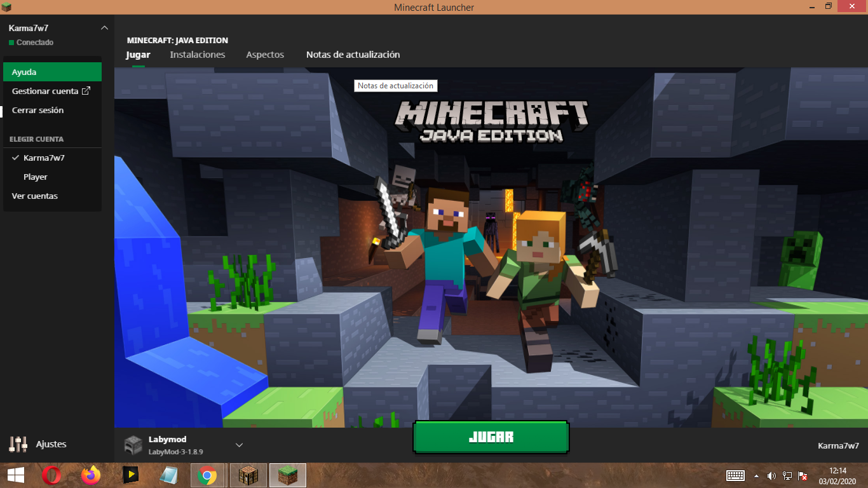The image size is (868, 488).
Task: Open the Notepad icon in taskbar
Action: (168, 475)
